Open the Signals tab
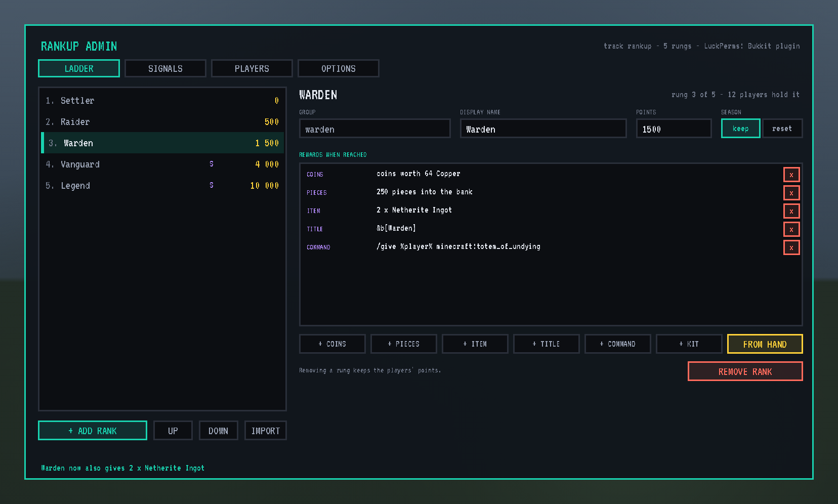The height and width of the screenshot is (504, 838). click(165, 68)
